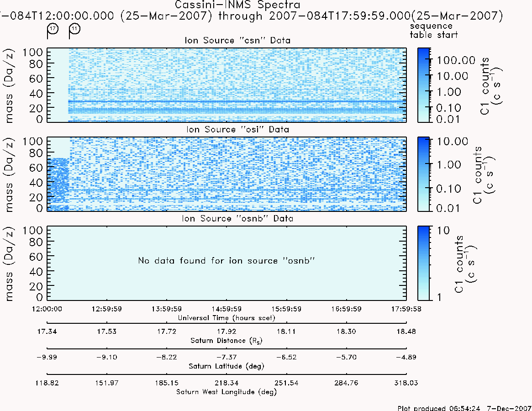Click the osi spectrogram plot area
Image resolution: width=532 pixels, height=411 pixels.
[226, 174]
